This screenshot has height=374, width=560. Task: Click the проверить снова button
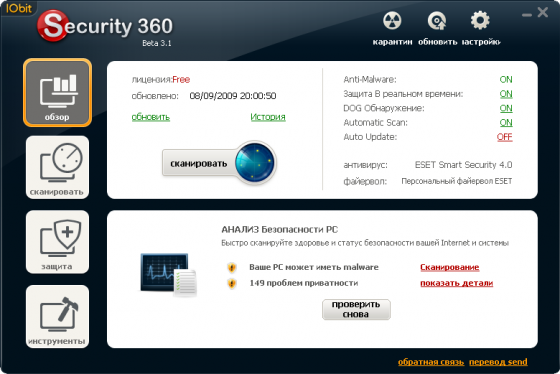pos(356,309)
